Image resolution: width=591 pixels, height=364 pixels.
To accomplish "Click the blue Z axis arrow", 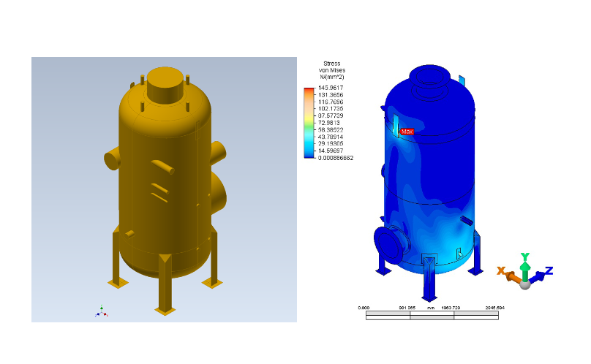I will click(x=542, y=274).
